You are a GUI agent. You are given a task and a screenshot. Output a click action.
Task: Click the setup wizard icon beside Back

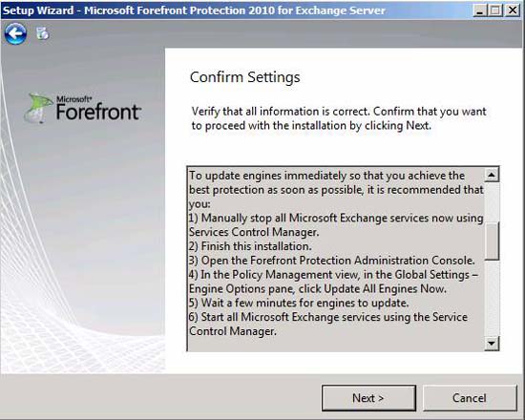[x=43, y=33]
